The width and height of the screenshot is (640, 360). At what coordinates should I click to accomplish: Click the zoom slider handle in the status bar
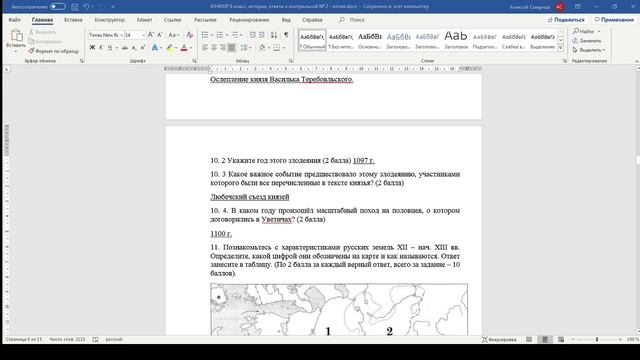tap(597, 339)
